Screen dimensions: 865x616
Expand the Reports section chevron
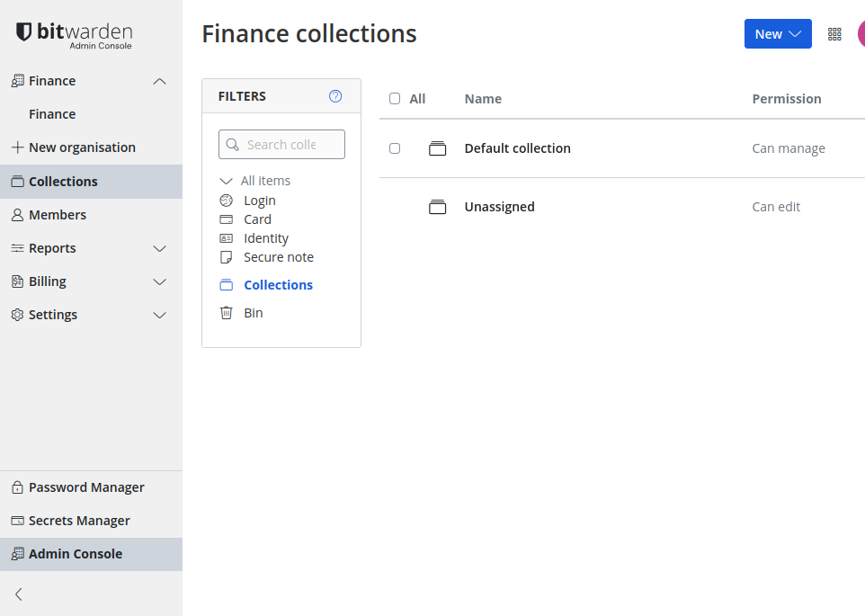click(x=159, y=249)
